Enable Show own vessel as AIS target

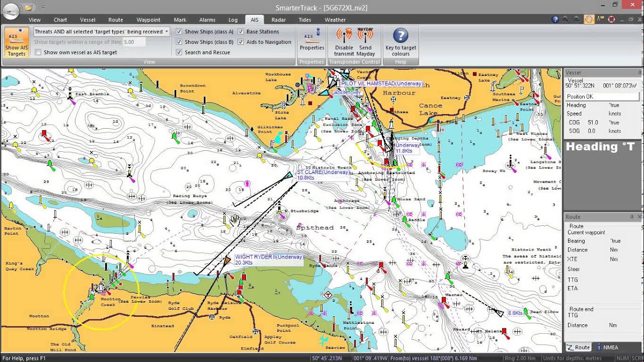pyautogui.click(x=38, y=52)
